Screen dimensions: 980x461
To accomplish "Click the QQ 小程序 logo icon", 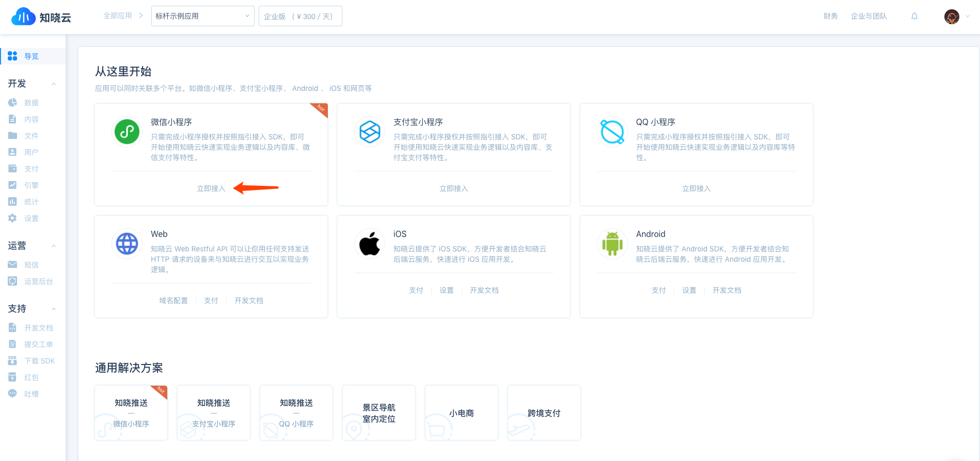I will point(612,132).
